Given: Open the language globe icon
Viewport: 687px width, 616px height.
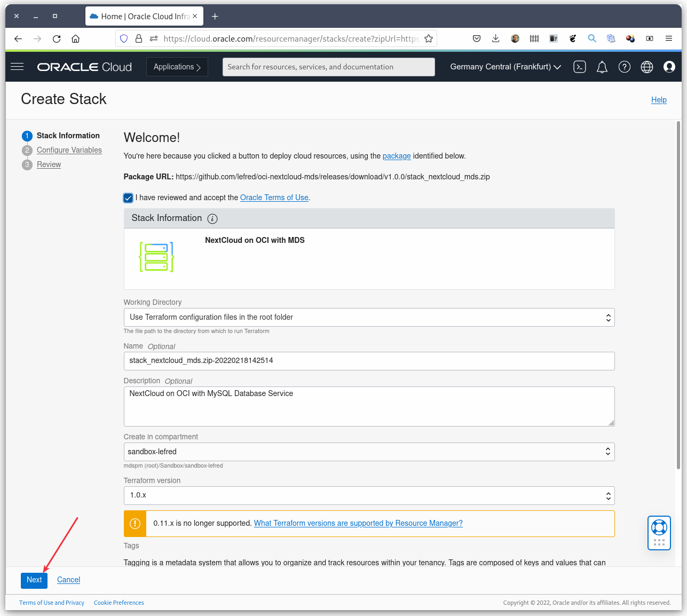Looking at the screenshot, I should [x=647, y=67].
